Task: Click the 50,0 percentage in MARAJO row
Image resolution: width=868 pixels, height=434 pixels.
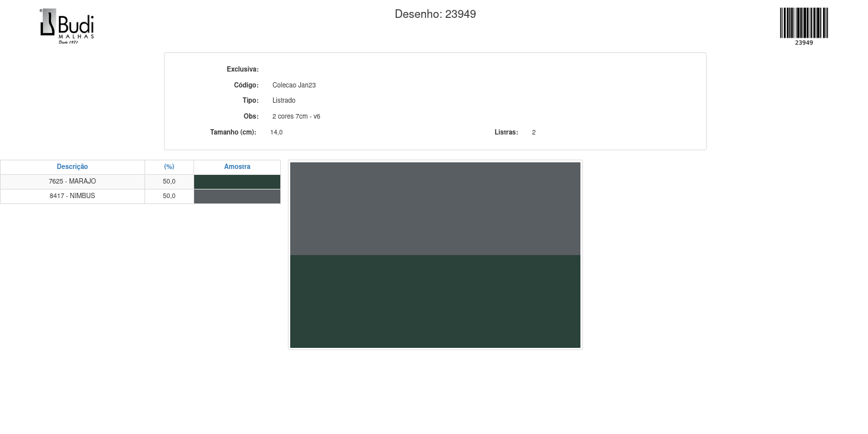Action: 169,182
